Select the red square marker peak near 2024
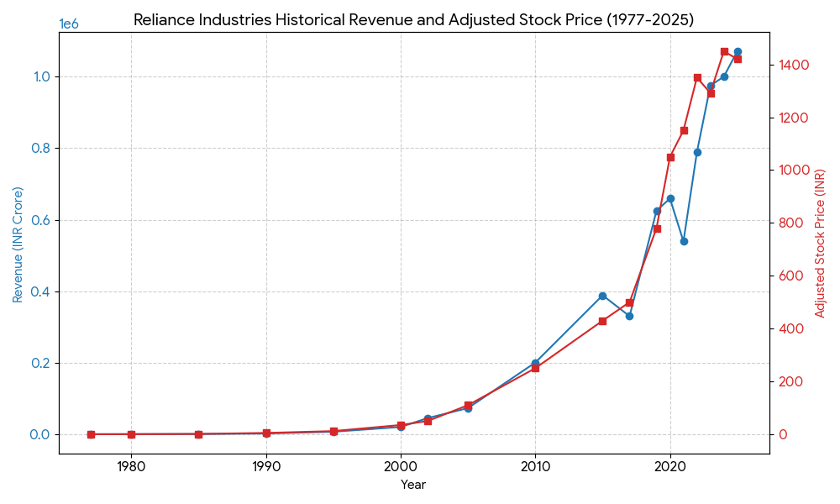The image size is (840, 504). pos(724,51)
